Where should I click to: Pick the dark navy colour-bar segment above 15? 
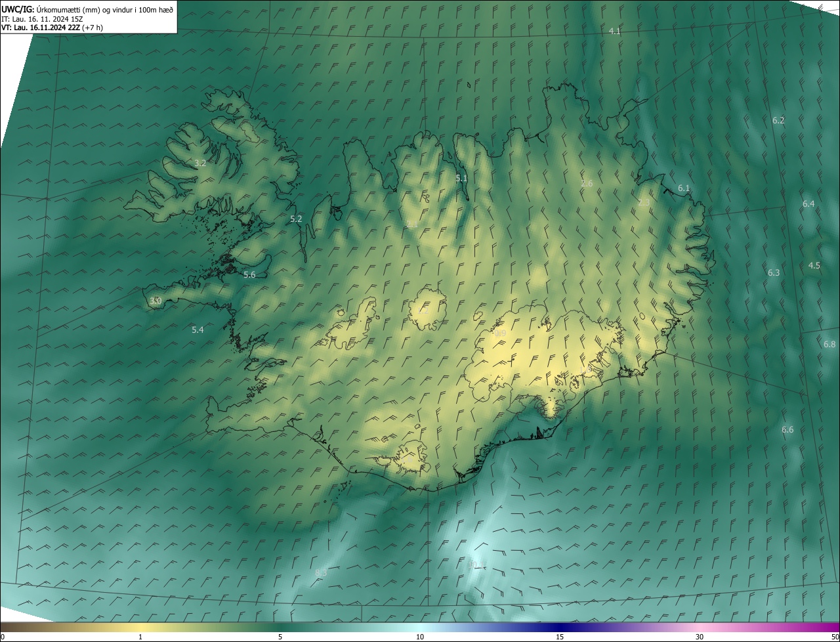560,627
